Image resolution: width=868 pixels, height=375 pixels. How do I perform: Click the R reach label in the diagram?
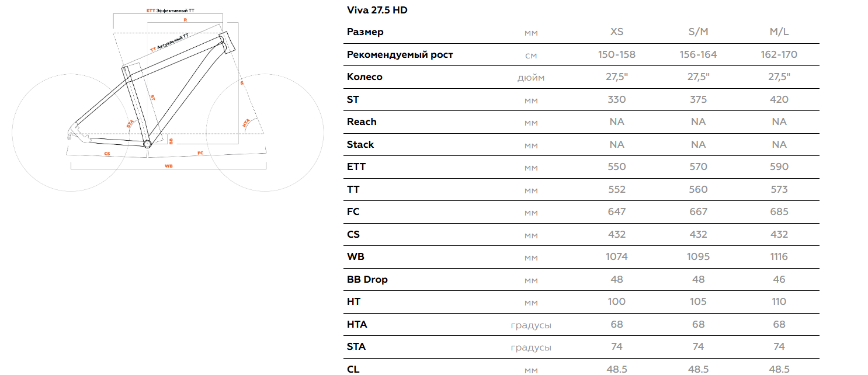coord(185,20)
